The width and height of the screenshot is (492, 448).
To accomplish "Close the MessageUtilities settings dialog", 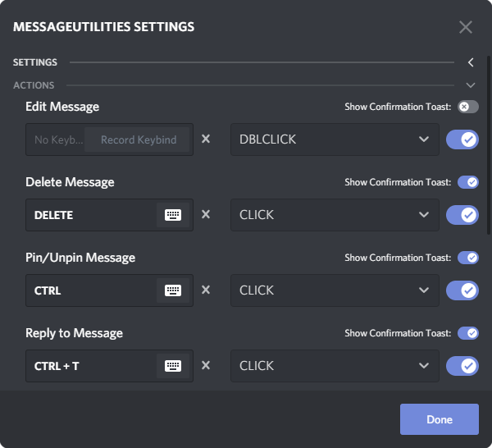I will click(466, 27).
